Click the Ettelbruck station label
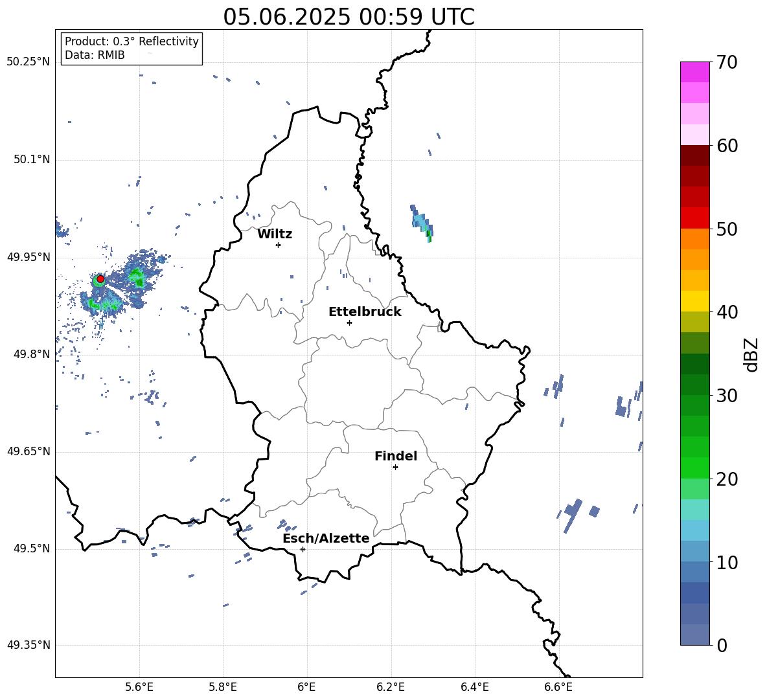 tap(365, 312)
